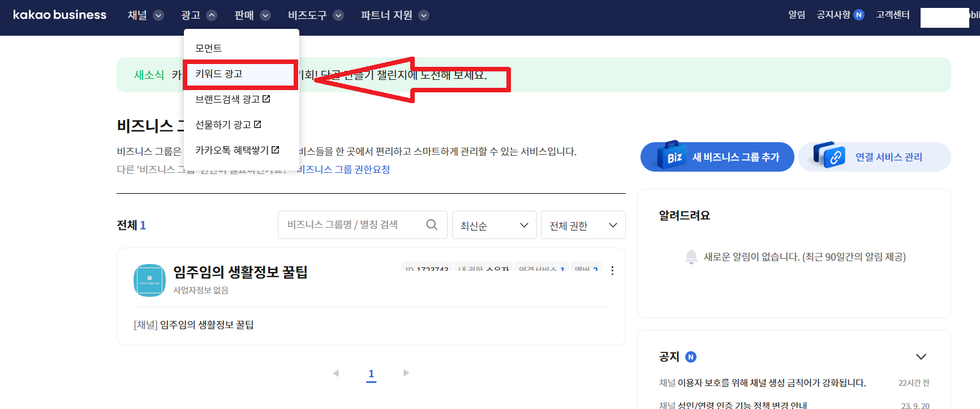Select page 1 in pagination
Viewport: 980px width, 409px height.
(371, 374)
